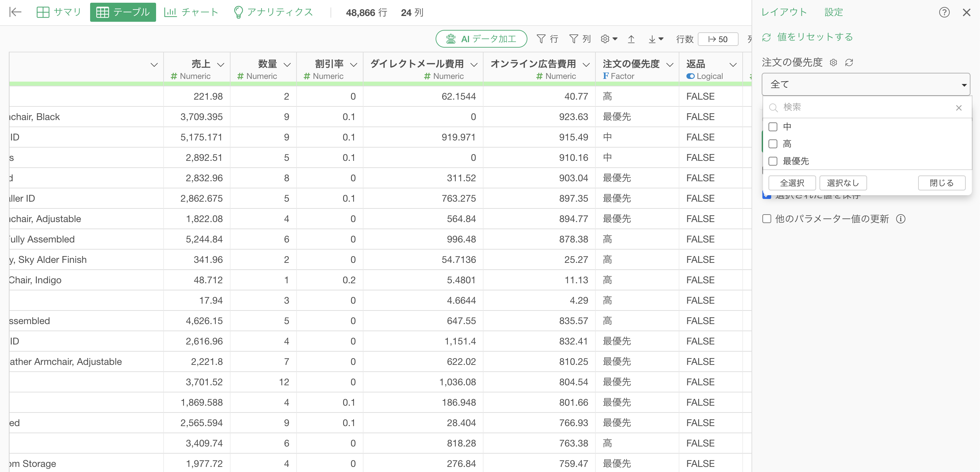Screen dimensions: 980x472
Task: Click the cell with value 1,036.08
Action: 423,382
